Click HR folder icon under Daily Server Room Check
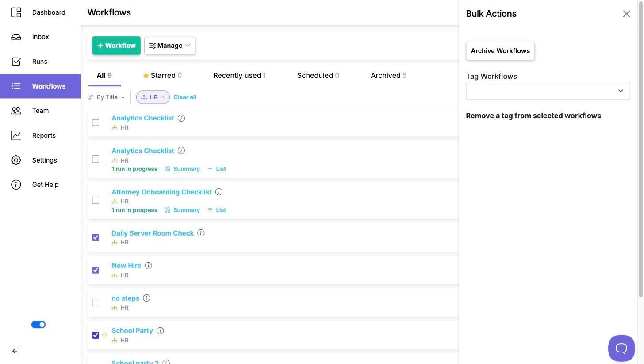Screen dimensions: 644x364 point(115,243)
